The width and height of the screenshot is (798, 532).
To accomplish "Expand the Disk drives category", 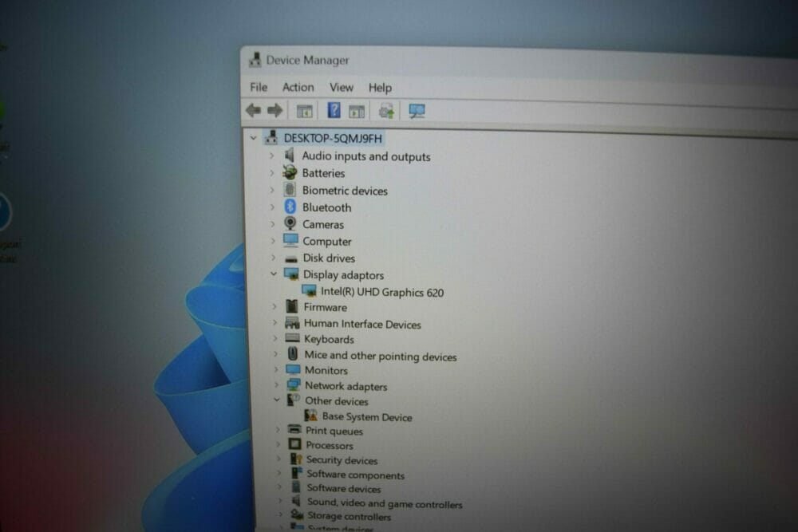I will point(273,258).
